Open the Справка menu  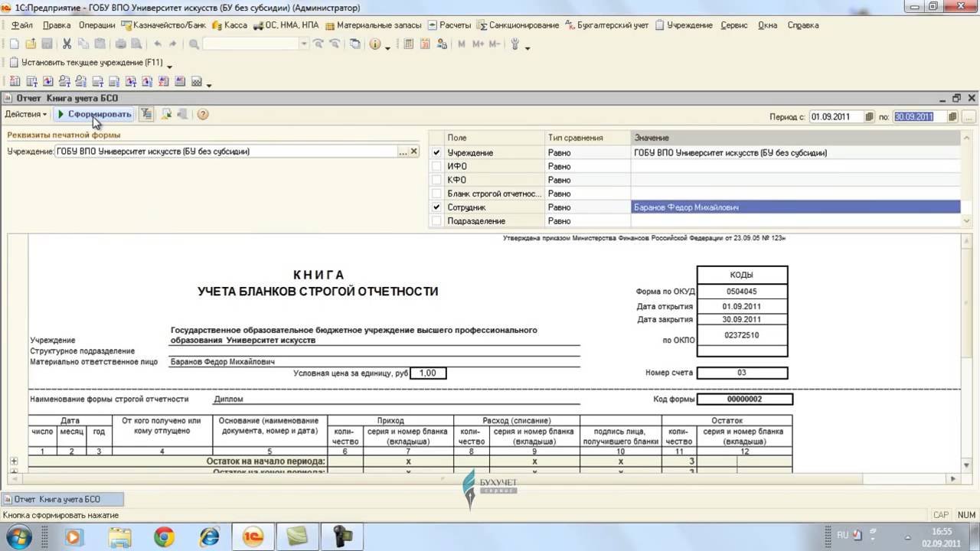click(802, 25)
